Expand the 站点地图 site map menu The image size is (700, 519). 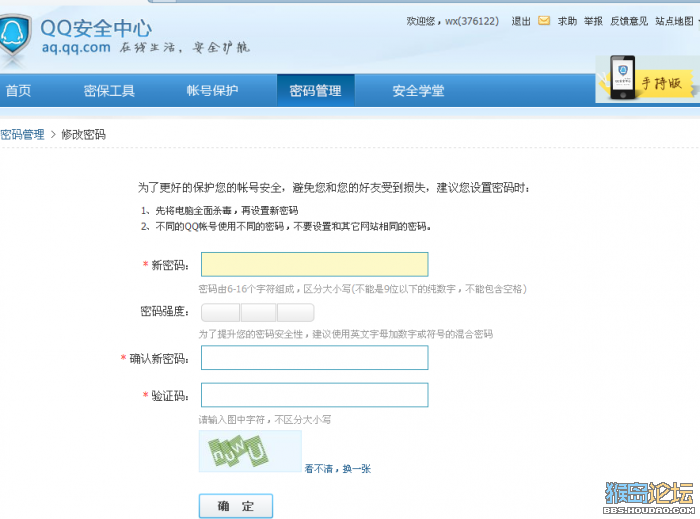pos(676,21)
